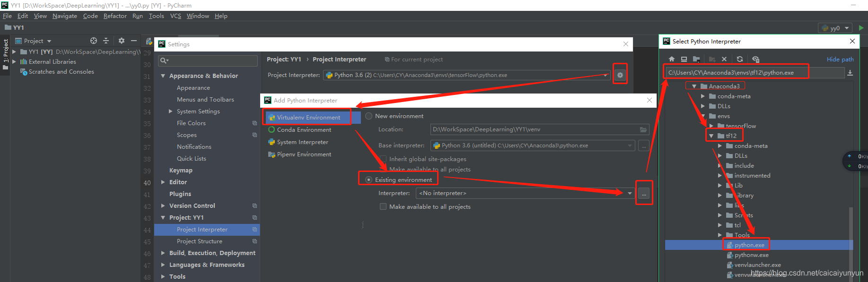Expand the Editor section in Settings
The height and width of the screenshot is (282, 868).
163,182
